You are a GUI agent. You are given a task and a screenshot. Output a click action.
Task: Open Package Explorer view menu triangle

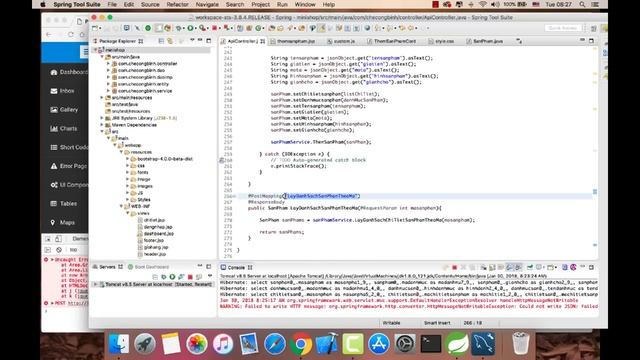[191, 41]
